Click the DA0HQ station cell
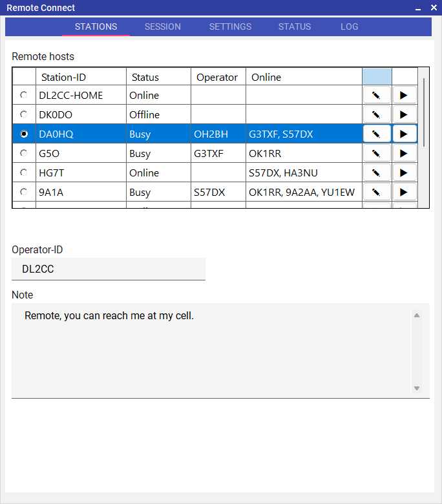 click(81, 134)
